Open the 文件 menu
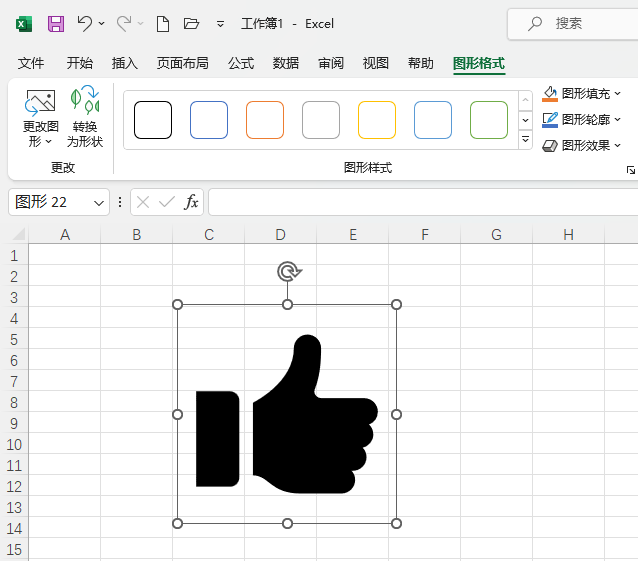 coord(31,63)
